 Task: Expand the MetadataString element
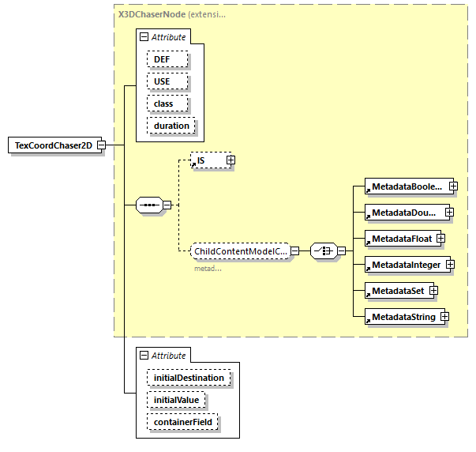[444, 317]
